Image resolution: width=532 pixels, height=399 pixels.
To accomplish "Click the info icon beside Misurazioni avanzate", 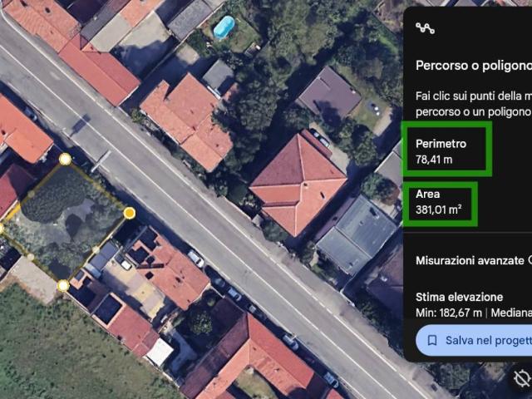I will [530, 260].
